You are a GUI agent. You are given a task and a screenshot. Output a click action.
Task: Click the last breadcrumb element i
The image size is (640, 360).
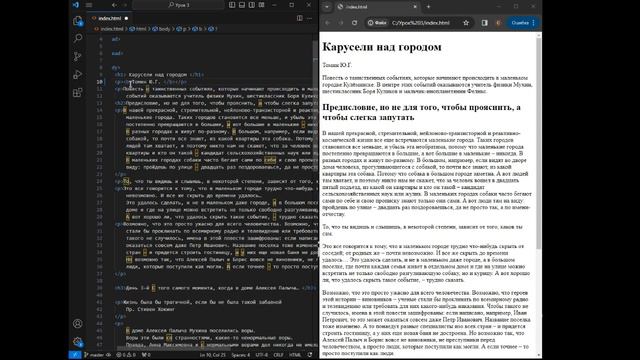[x=213, y=29]
